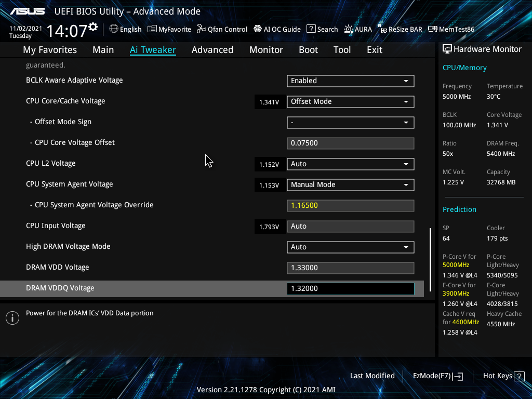Click the globe language icon

(x=114, y=29)
